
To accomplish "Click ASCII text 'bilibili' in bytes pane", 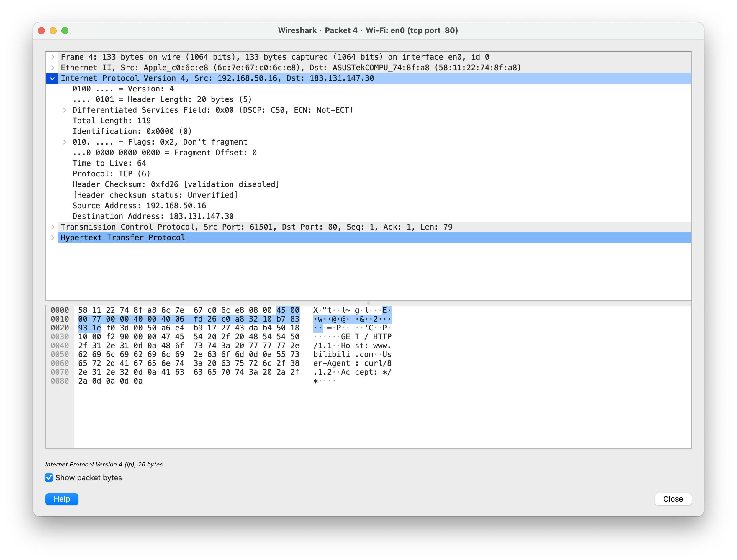I will click(331, 355).
